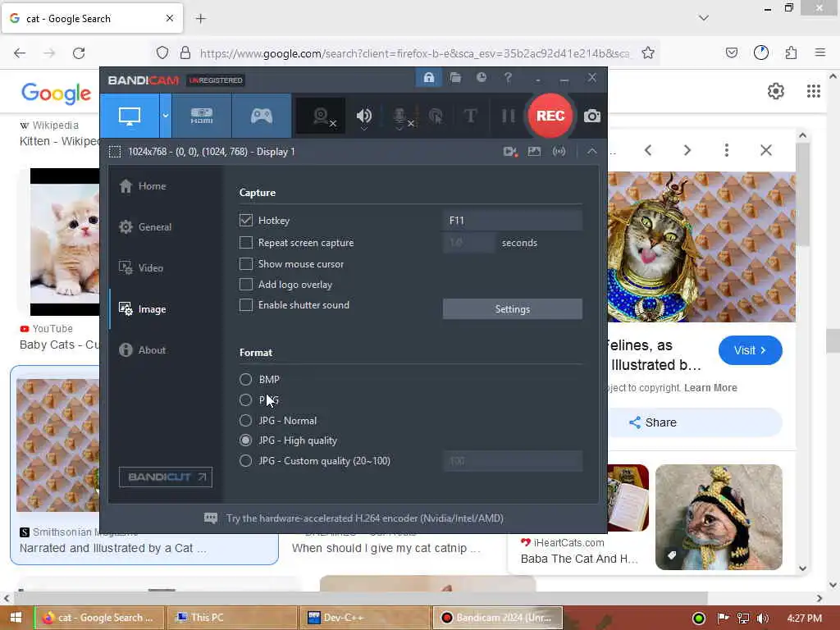Open Firefox Pocket save icon
This screenshot has width=840, height=630.
point(731,52)
